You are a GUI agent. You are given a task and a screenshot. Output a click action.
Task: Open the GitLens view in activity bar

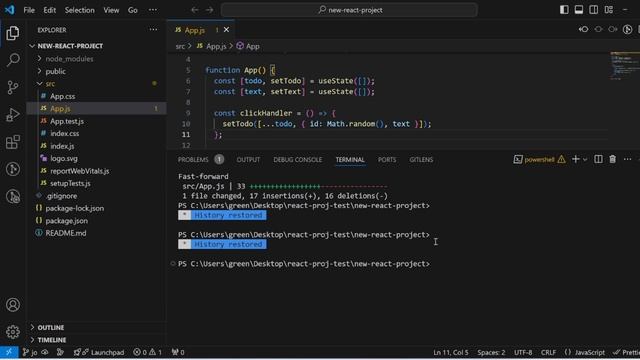13,169
